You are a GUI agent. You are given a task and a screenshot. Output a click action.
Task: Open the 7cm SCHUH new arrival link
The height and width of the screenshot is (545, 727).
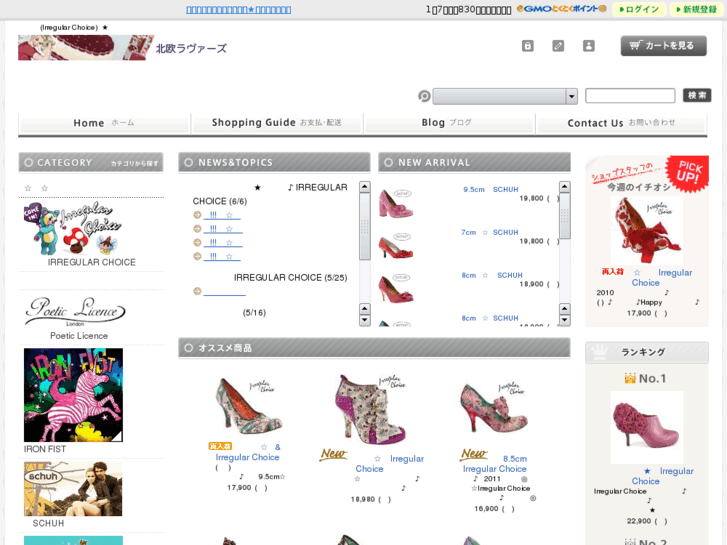tap(489, 232)
